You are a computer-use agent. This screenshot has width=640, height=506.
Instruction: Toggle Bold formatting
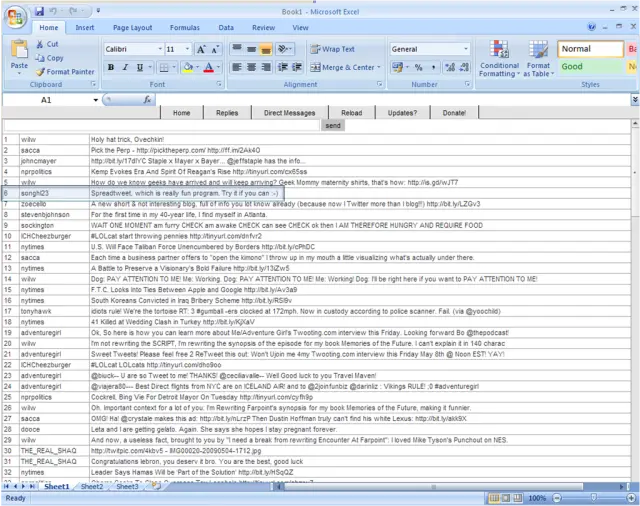111,68
